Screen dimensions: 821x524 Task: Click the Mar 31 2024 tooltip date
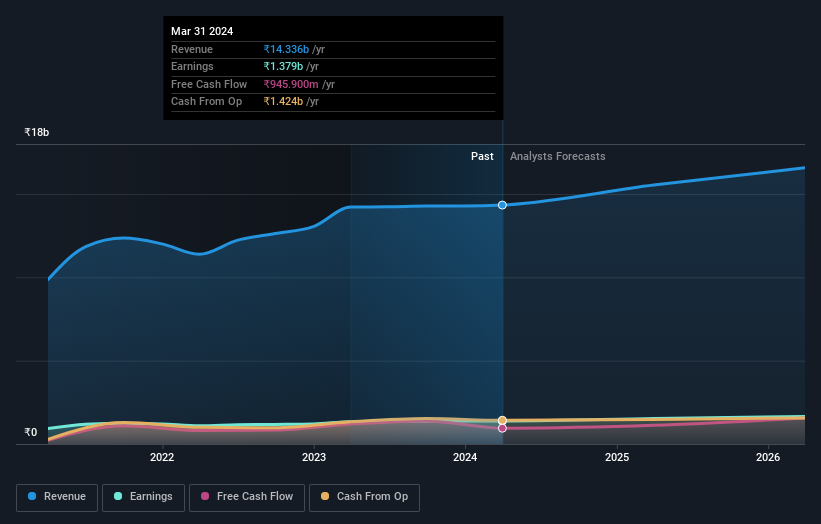202,31
